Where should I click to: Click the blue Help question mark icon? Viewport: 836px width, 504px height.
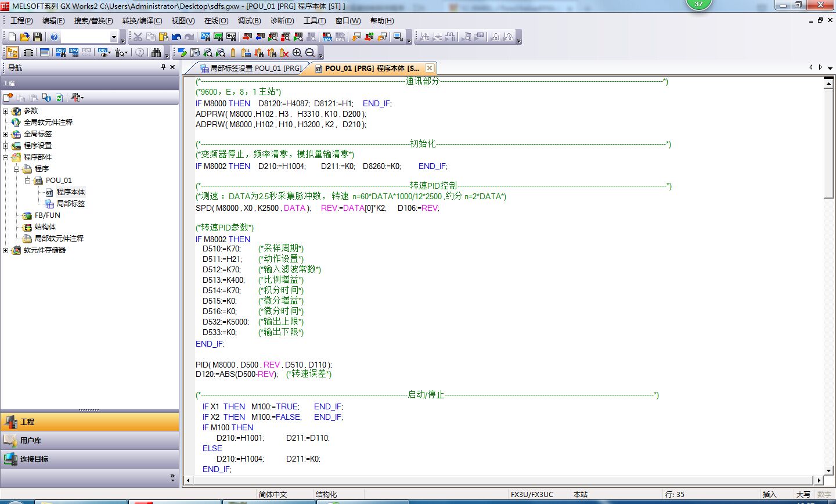(x=54, y=37)
